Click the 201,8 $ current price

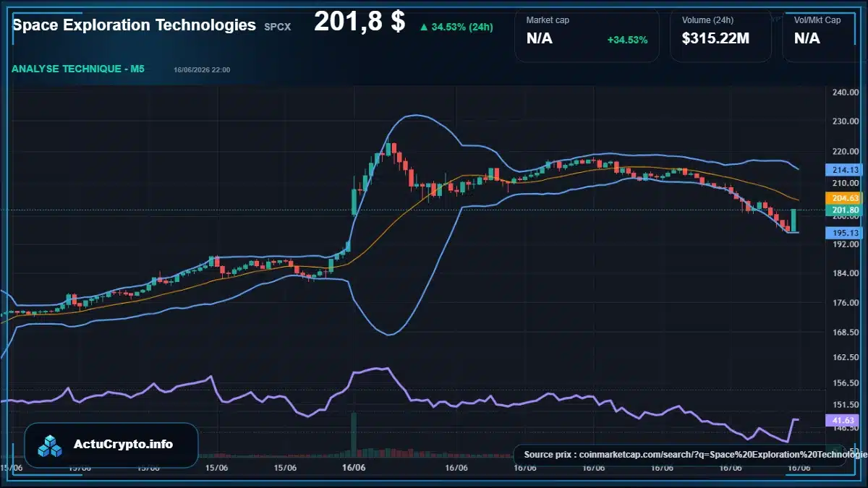coord(359,22)
